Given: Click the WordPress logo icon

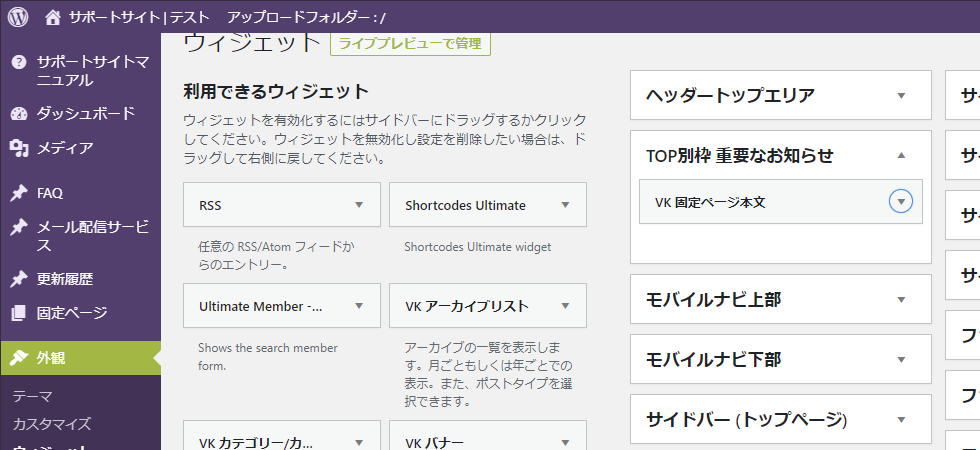Looking at the screenshot, I should pyautogui.click(x=17, y=17).
